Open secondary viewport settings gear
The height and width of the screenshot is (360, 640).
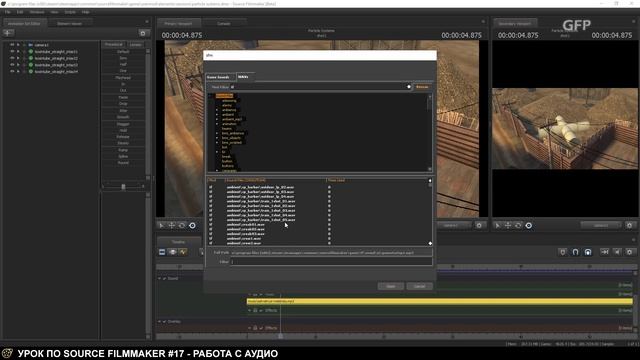(x=629, y=225)
